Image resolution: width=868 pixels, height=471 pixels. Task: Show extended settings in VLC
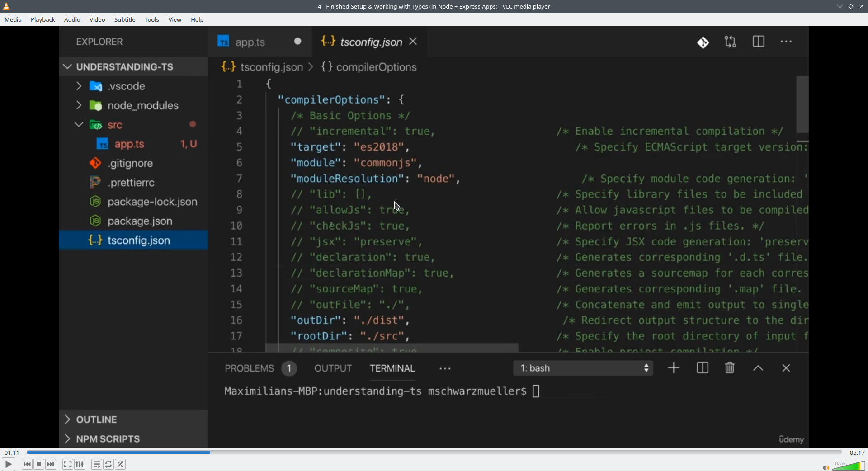click(x=79, y=464)
